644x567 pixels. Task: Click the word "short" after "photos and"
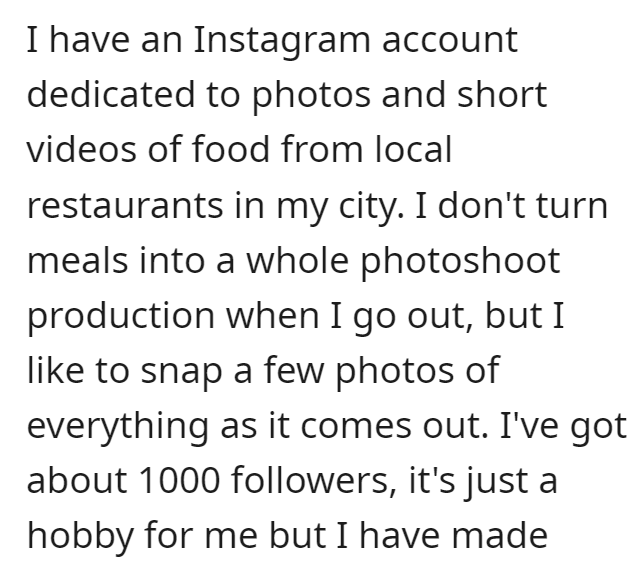coord(502,94)
